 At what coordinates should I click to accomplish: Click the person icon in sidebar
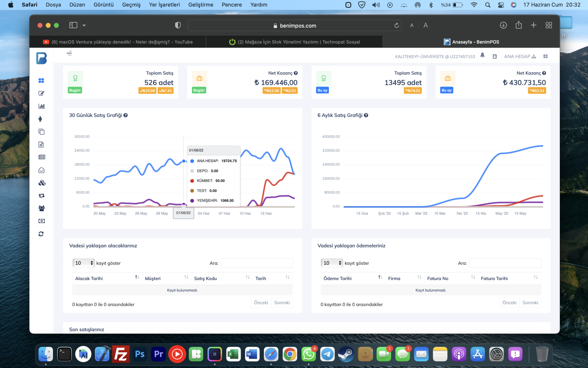pyautogui.click(x=40, y=119)
